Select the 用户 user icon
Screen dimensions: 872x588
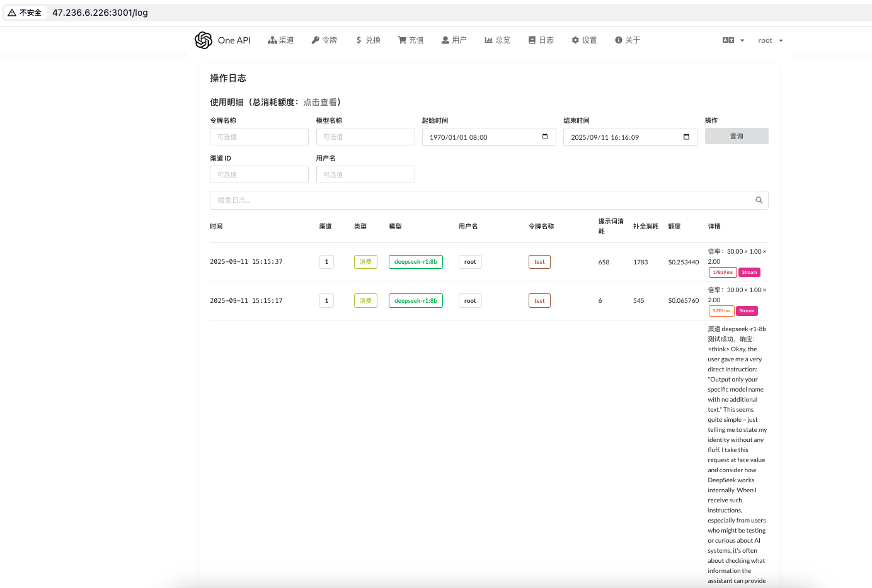coord(444,40)
